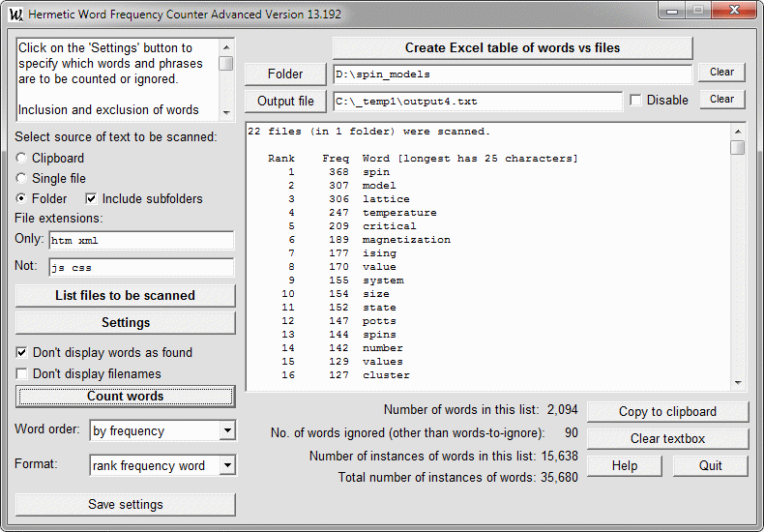Viewport: 764px width, 532px height.
Task: Click the word 'lattice' in results
Action: tap(386, 199)
